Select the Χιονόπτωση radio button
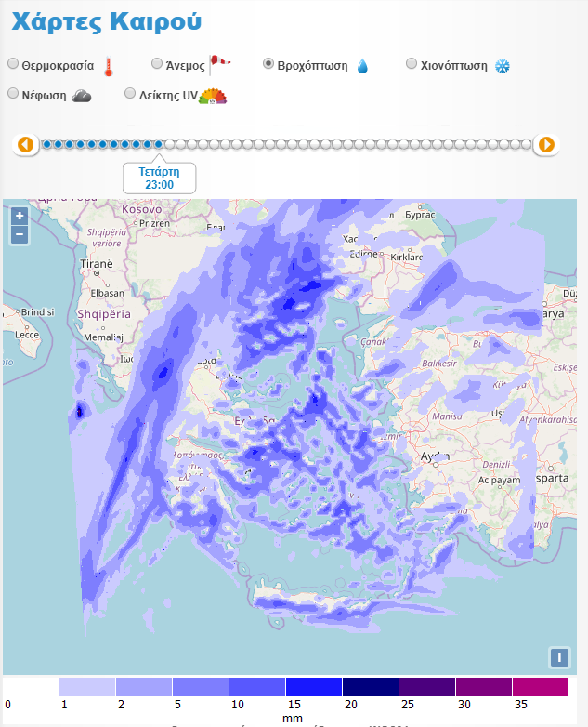 tap(412, 63)
